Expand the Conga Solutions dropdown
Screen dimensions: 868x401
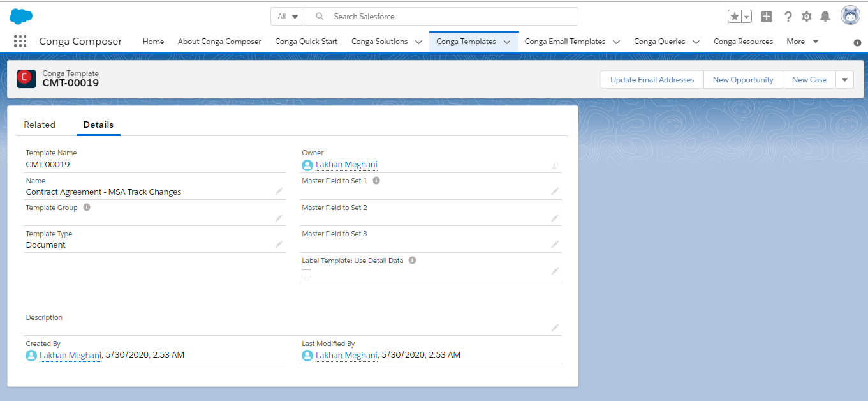[419, 41]
